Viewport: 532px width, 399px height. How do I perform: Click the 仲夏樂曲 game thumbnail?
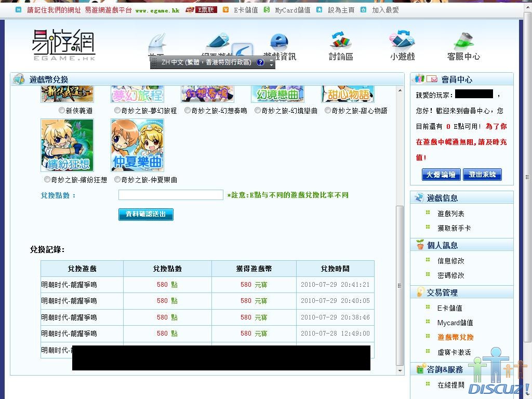pos(137,145)
